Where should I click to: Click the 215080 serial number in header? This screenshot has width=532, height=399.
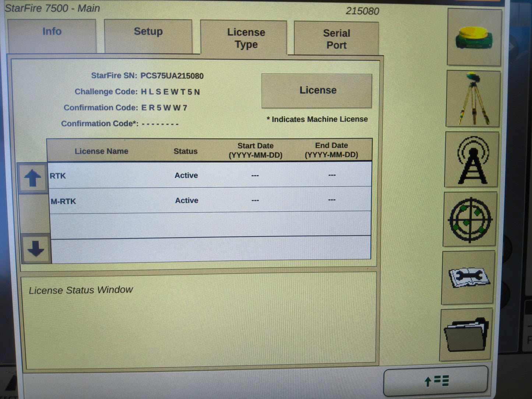pyautogui.click(x=362, y=11)
